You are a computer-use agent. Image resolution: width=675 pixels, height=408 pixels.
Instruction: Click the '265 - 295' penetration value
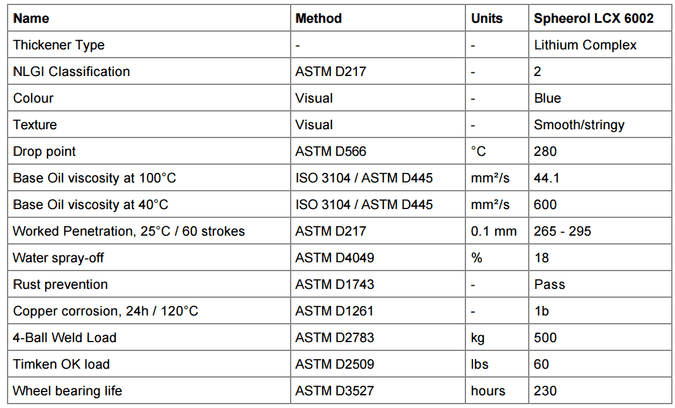(x=563, y=231)
